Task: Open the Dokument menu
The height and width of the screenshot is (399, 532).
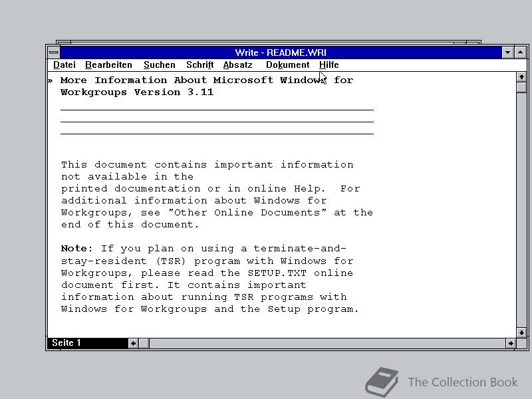Action: [287, 65]
